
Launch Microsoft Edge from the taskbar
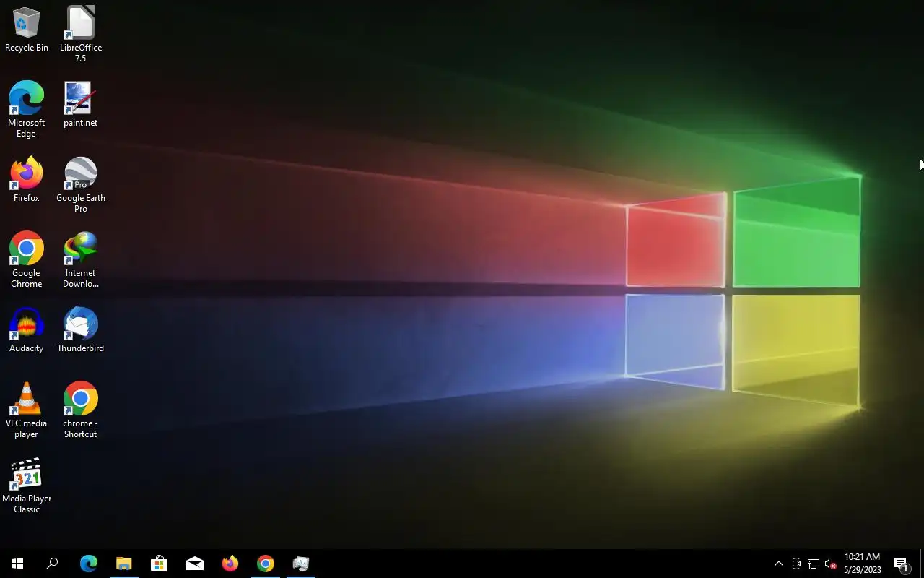89,564
